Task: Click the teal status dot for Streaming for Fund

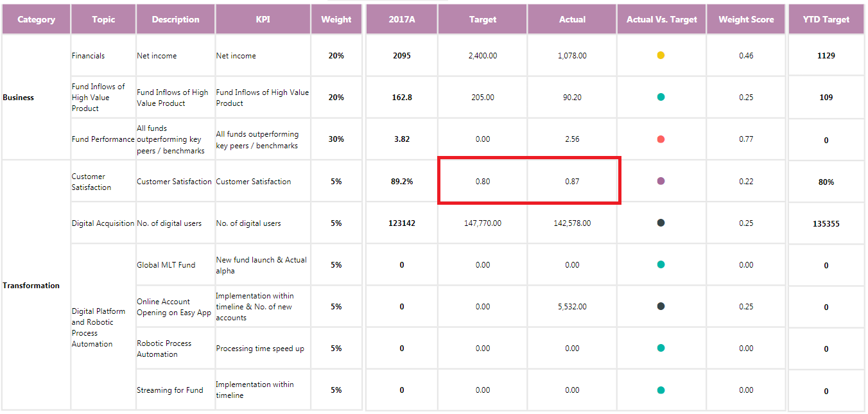Action: coord(661,390)
